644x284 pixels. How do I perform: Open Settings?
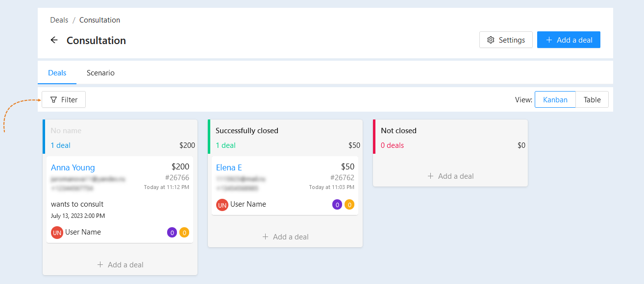coord(506,40)
